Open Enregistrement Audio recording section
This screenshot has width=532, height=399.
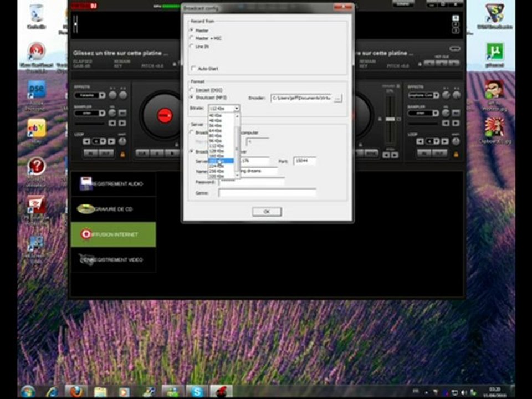coord(113,184)
